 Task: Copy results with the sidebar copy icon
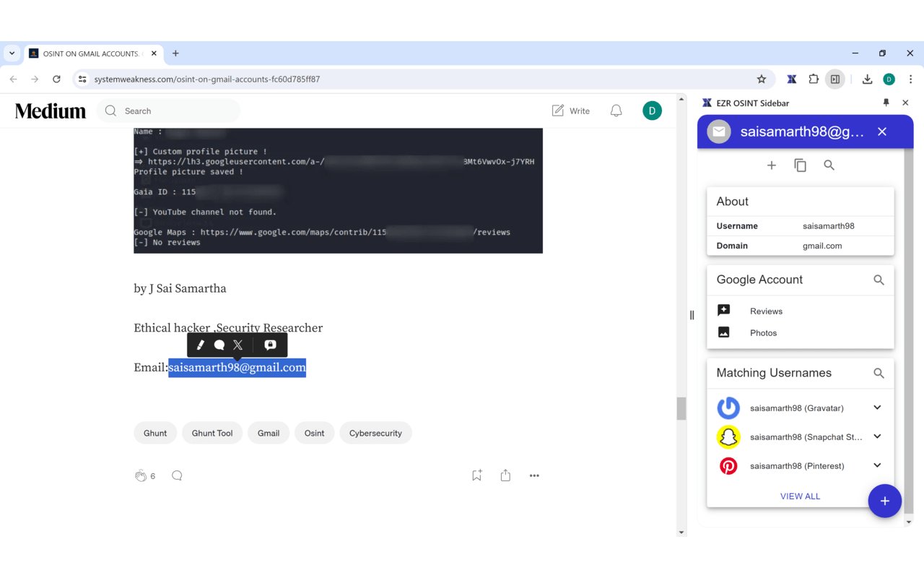(x=800, y=165)
